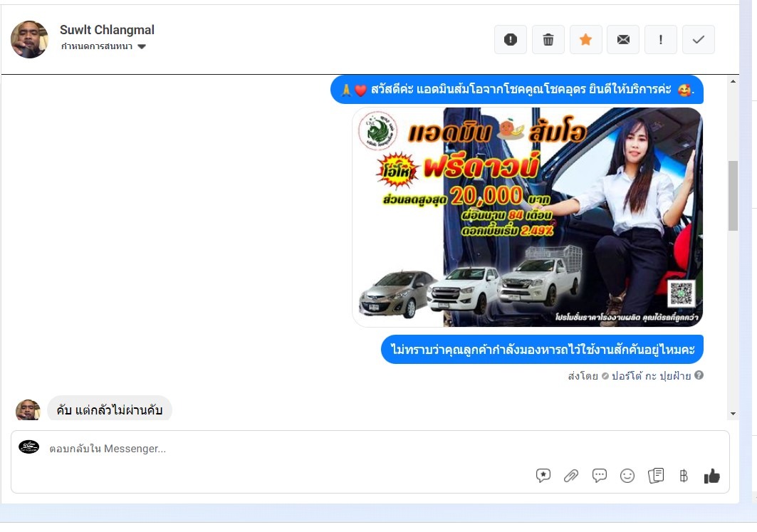Click the Suwlt Chlangmal name
The image size is (757, 532).
(x=108, y=30)
